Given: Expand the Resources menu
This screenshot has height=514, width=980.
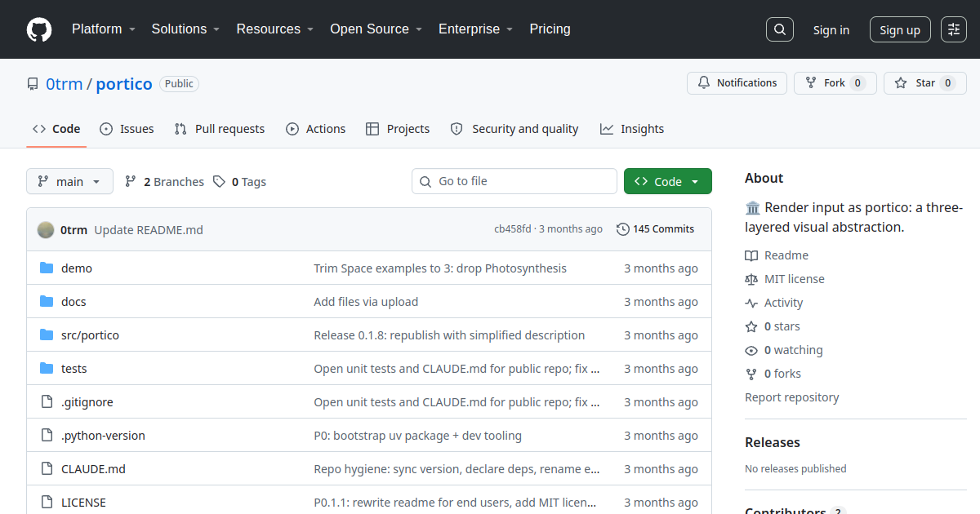Looking at the screenshot, I should [x=275, y=29].
